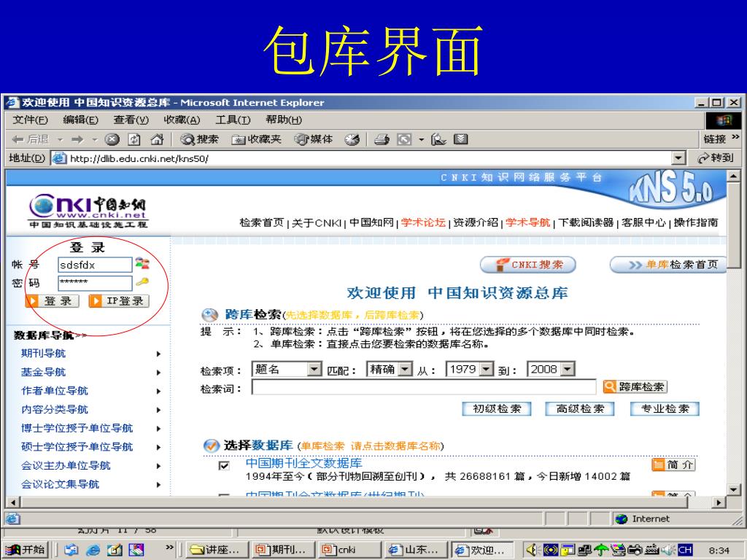
Task: Open the 收藏(A) menu
Action: pos(182,120)
